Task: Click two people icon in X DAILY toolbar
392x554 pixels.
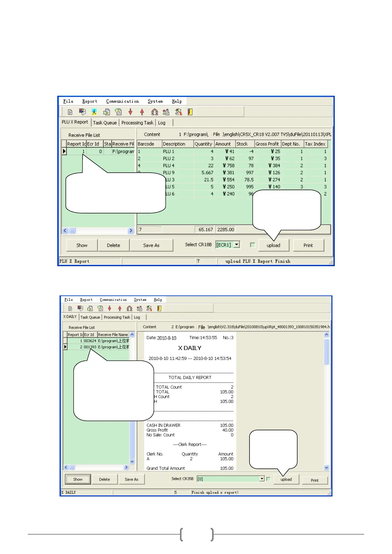Action: click(x=129, y=309)
